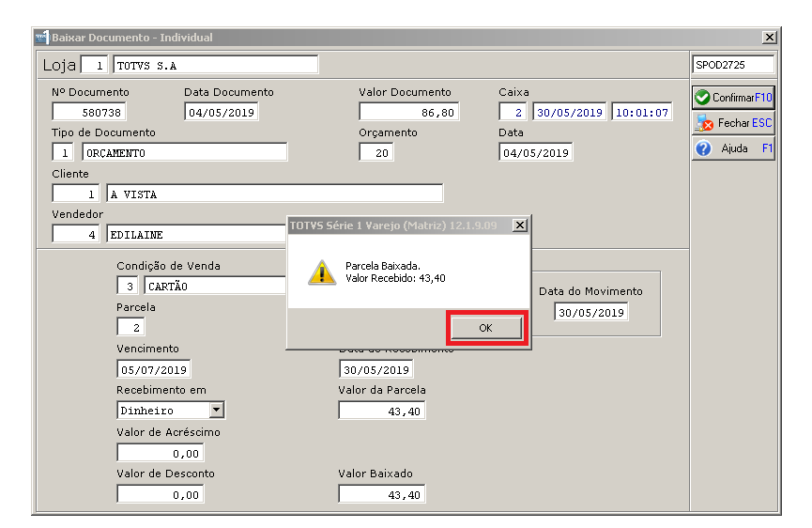Click the green checkmark Confirmar icon
The width and height of the screenshot is (812, 528).
pyautogui.click(x=702, y=97)
